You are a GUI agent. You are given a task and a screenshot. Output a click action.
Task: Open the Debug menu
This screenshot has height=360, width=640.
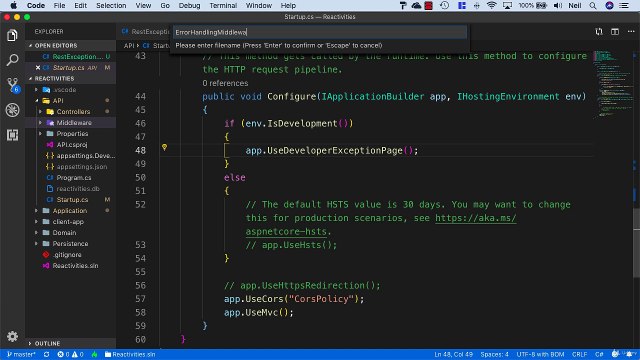[189, 5]
